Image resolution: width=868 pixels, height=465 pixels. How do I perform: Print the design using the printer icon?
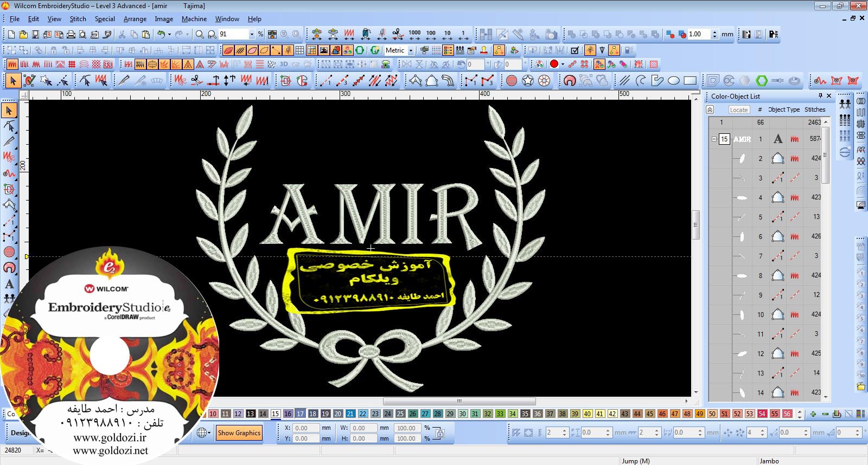click(x=71, y=34)
